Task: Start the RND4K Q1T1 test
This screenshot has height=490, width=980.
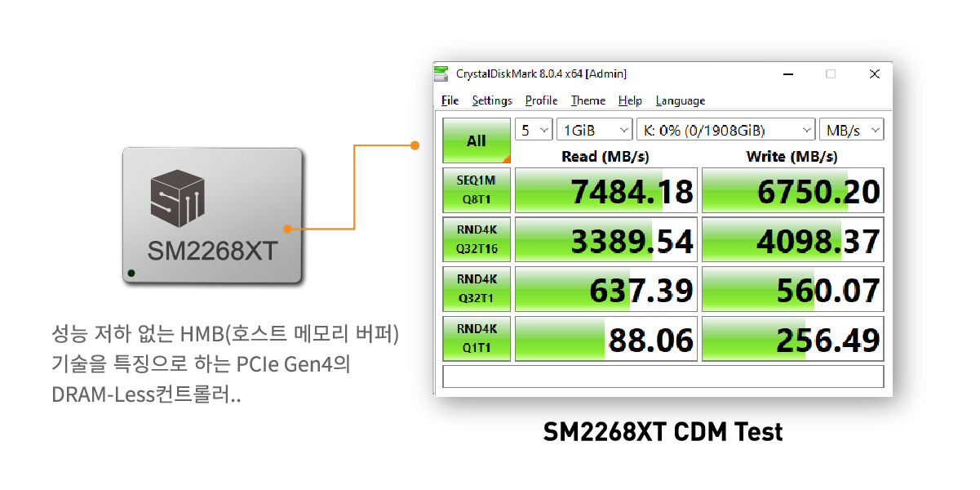Action: click(x=476, y=338)
